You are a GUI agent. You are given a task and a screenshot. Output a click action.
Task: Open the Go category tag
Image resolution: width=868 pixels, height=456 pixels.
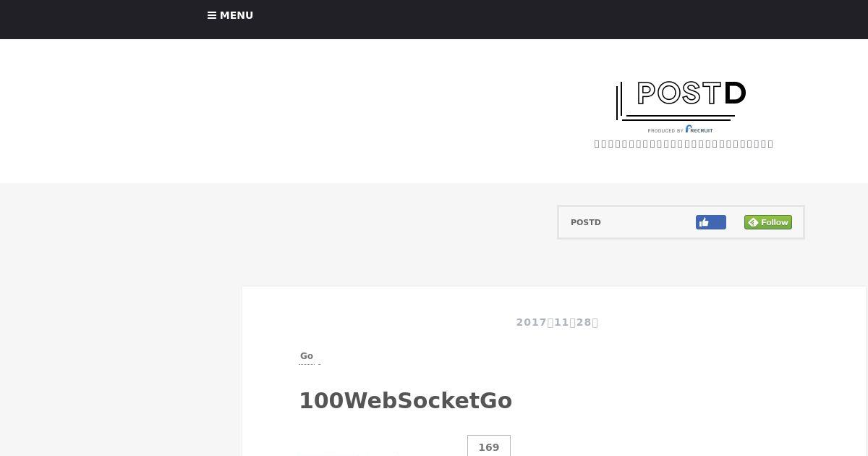click(x=307, y=356)
